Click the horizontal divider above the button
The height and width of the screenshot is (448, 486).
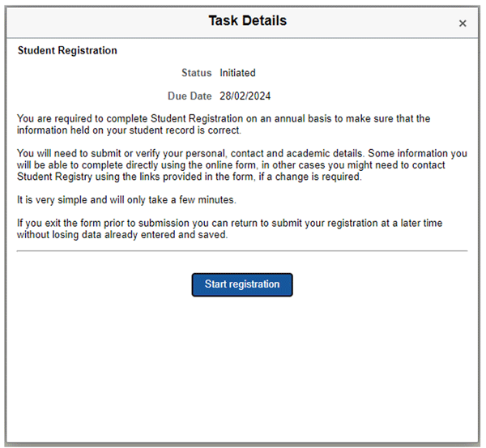point(242,251)
